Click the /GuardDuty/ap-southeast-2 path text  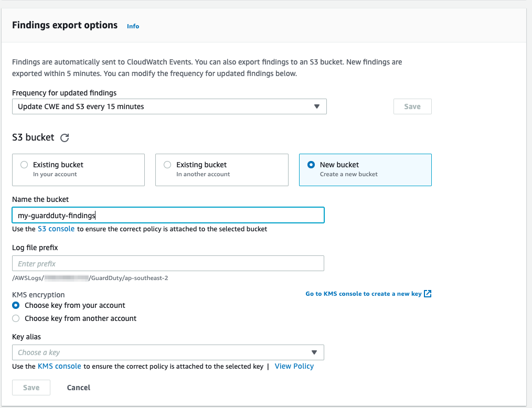128,278
